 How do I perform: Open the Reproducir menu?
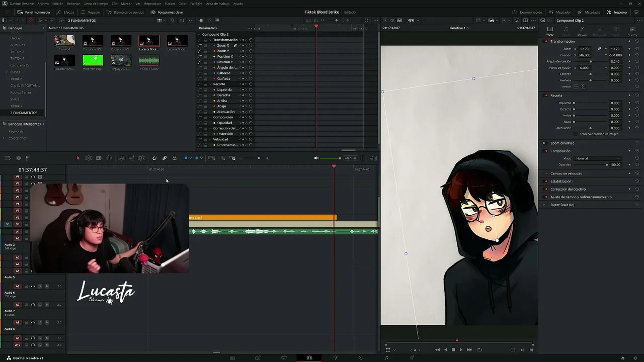pos(152,4)
